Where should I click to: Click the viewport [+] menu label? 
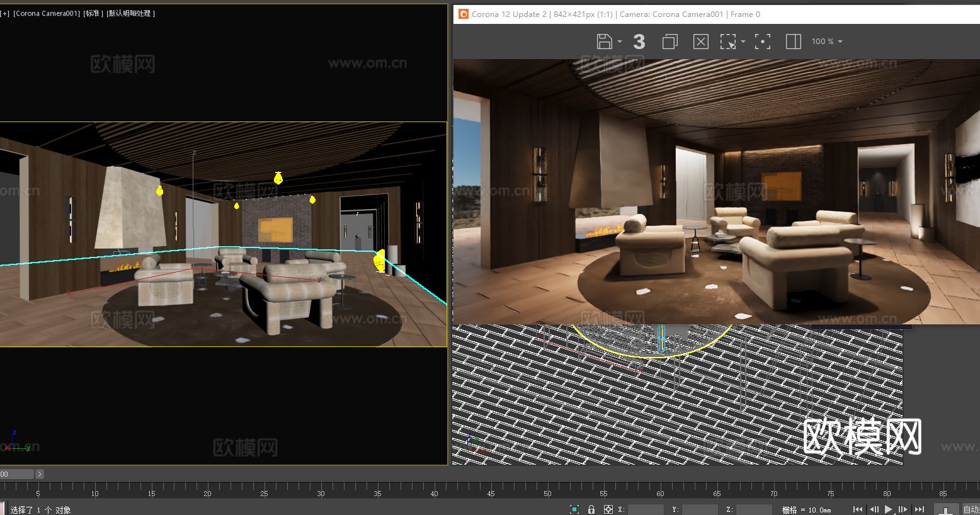pyautogui.click(x=6, y=13)
